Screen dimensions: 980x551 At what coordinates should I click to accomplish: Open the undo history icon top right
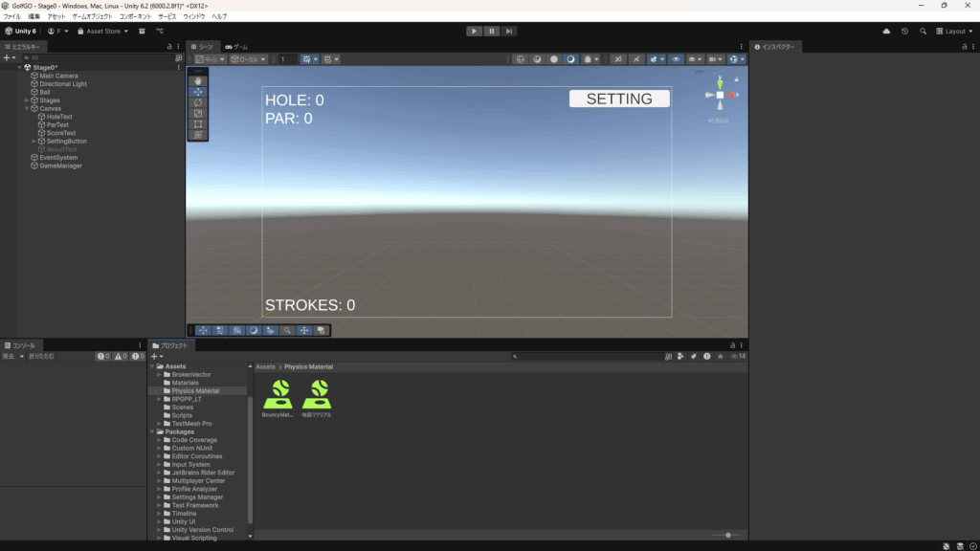click(904, 31)
